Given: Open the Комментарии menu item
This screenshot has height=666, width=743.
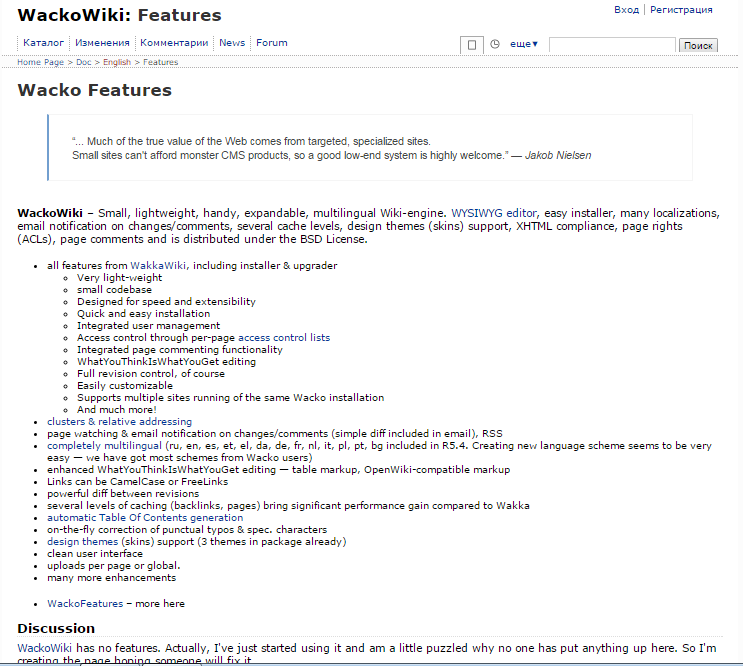Looking at the screenshot, I should 174,43.
